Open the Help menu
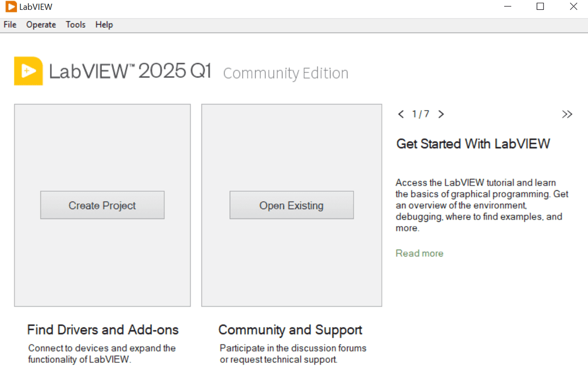Image resolution: width=588 pixels, height=389 pixels. point(104,25)
